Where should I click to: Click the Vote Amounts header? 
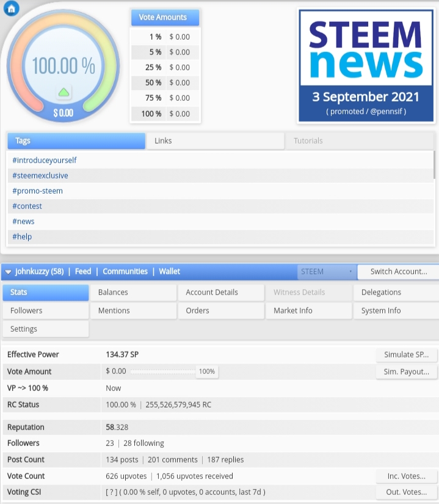(165, 17)
